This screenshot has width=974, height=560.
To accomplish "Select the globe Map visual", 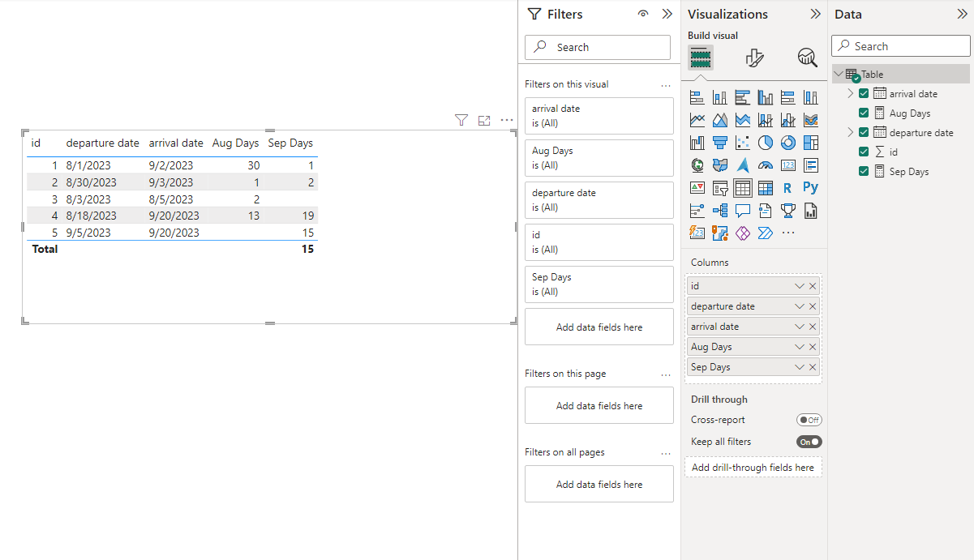I will click(697, 165).
